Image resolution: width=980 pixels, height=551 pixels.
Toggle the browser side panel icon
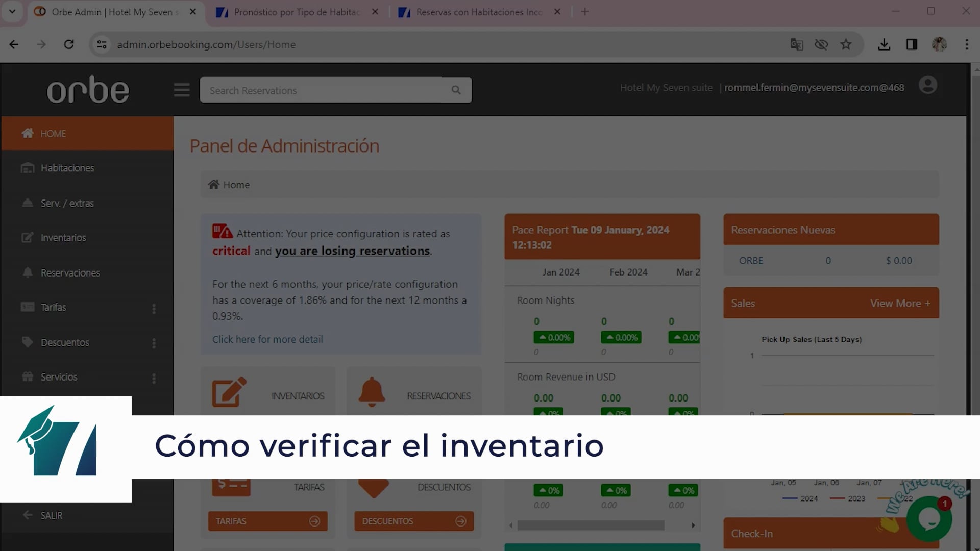coord(912,45)
